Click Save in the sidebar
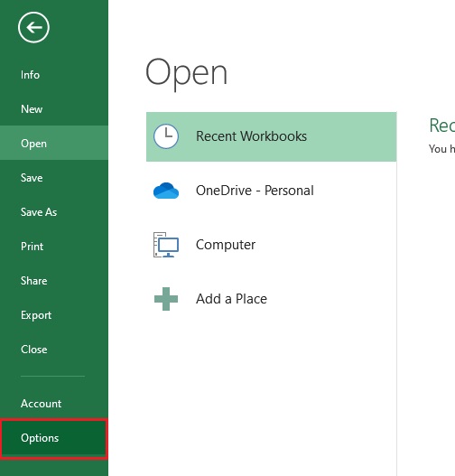This screenshot has height=476, width=455. pos(54,178)
